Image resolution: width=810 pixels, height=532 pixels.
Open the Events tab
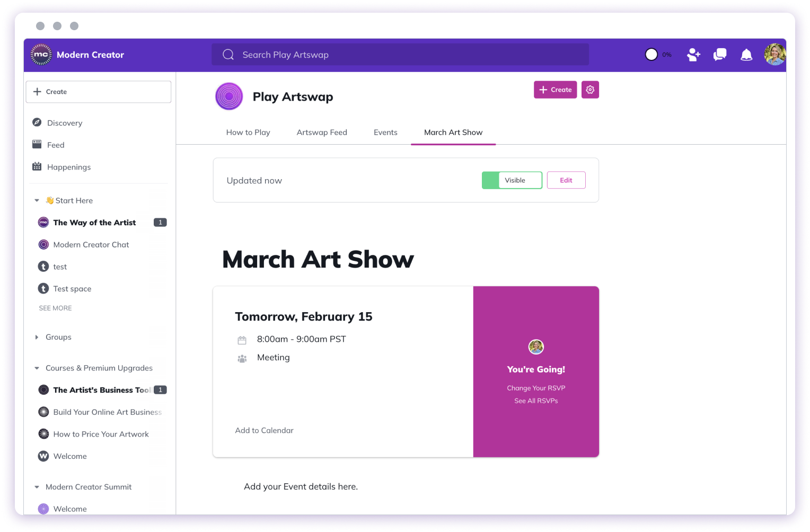tap(385, 132)
